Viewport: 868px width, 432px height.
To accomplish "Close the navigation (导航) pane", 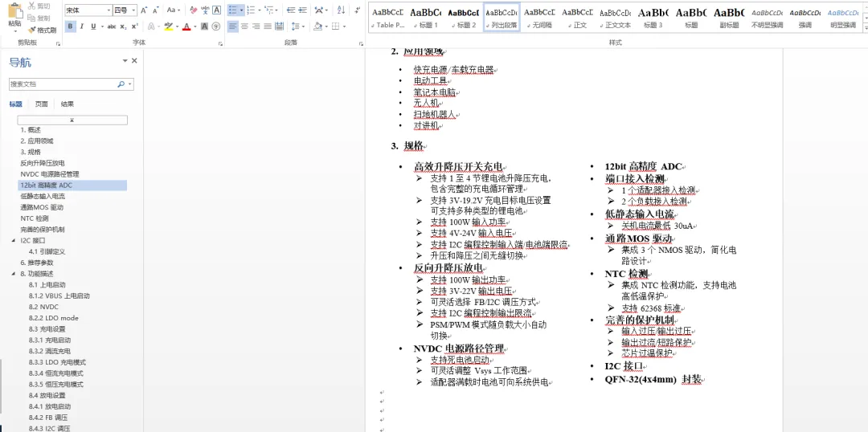I will (134, 61).
